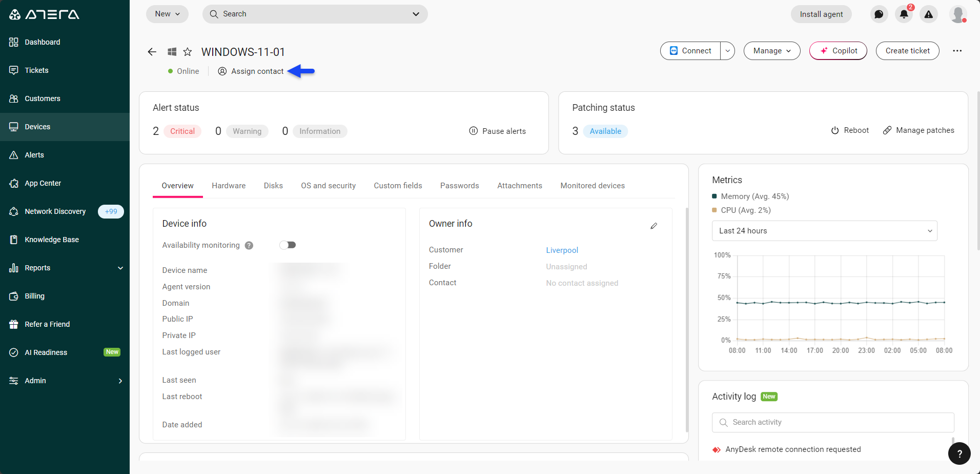Screen dimensions: 980x474
Task: Open the Last 24 hours time range dropdown
Action: click(824, 231)
